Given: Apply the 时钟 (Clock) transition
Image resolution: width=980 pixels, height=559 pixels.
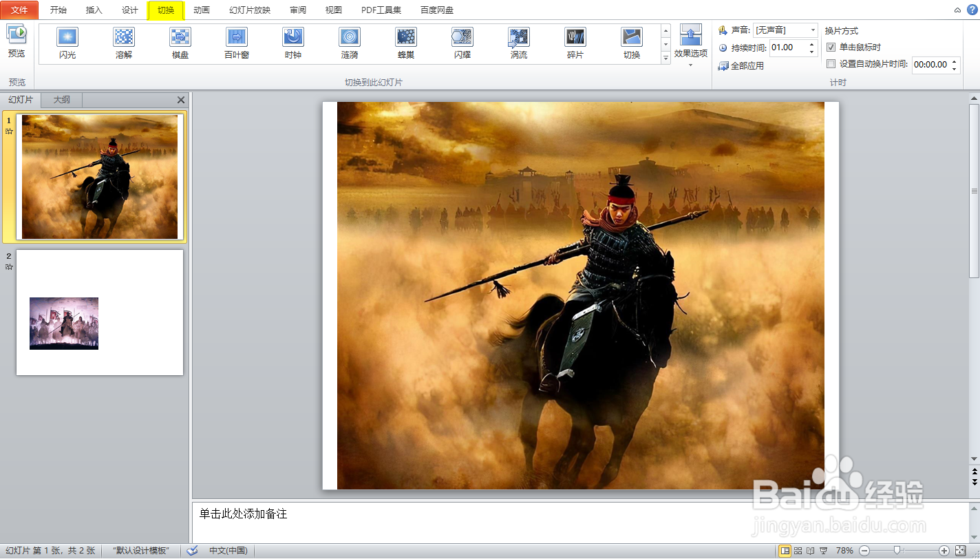Looking at the screenshot, I should pos(293,43).
